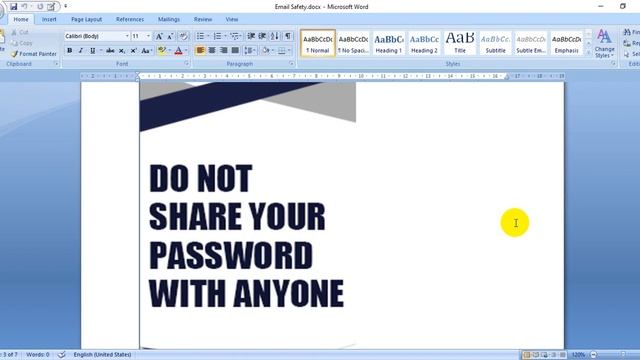The height and width of the screenshot is (360, 640).
Task: Open the Insert ribbon tab
Action: [49, 19]
